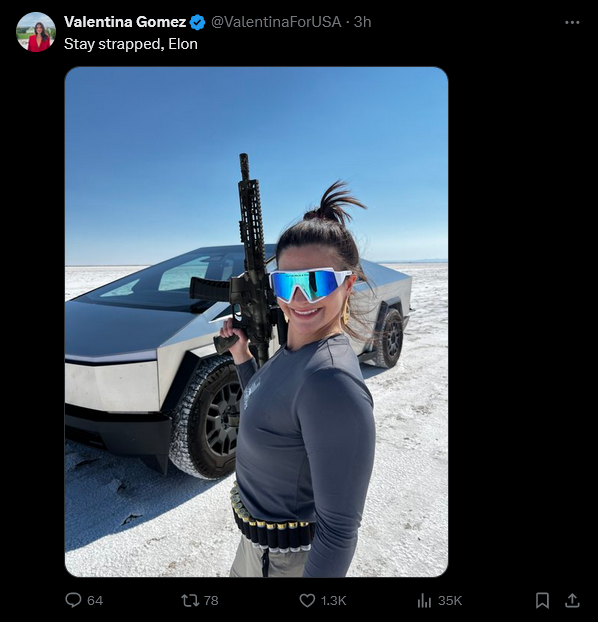Select the 'Stay strapped, Elon' post text

click(131, 44)
